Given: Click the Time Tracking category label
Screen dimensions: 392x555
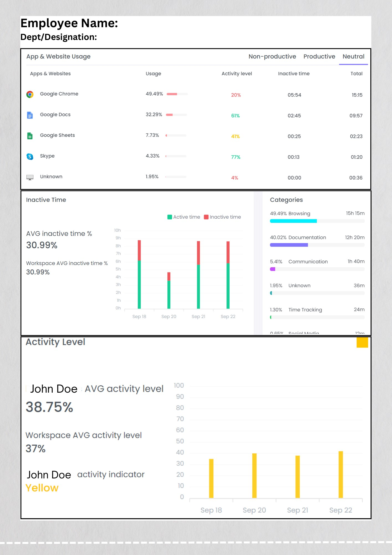Looking at the screenshot, I should [x=305, y=310].
